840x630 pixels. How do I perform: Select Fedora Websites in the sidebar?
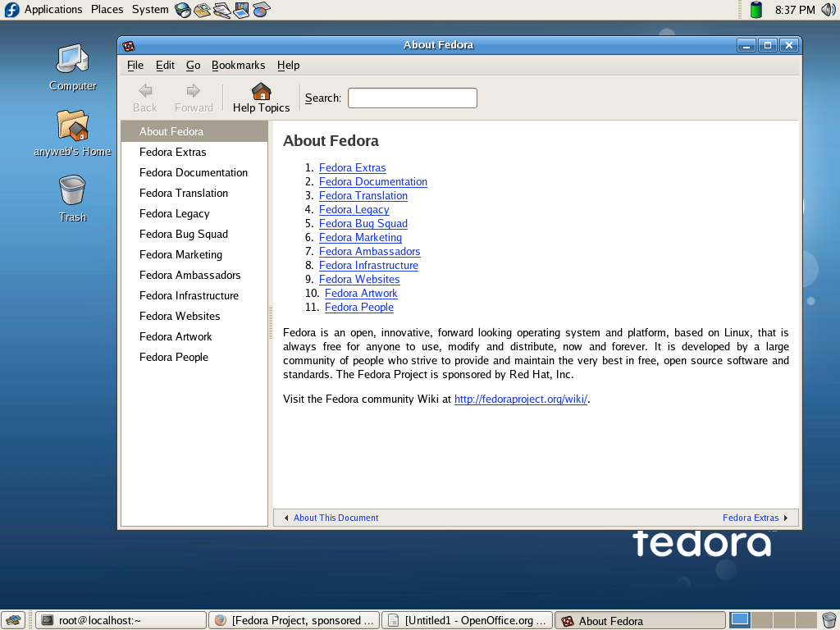click(194, 316)
